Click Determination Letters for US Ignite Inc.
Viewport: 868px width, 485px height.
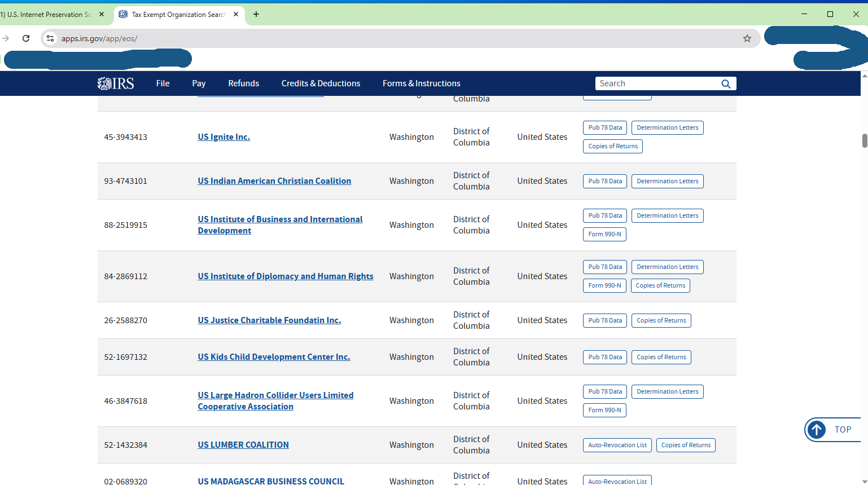(668, 128)
